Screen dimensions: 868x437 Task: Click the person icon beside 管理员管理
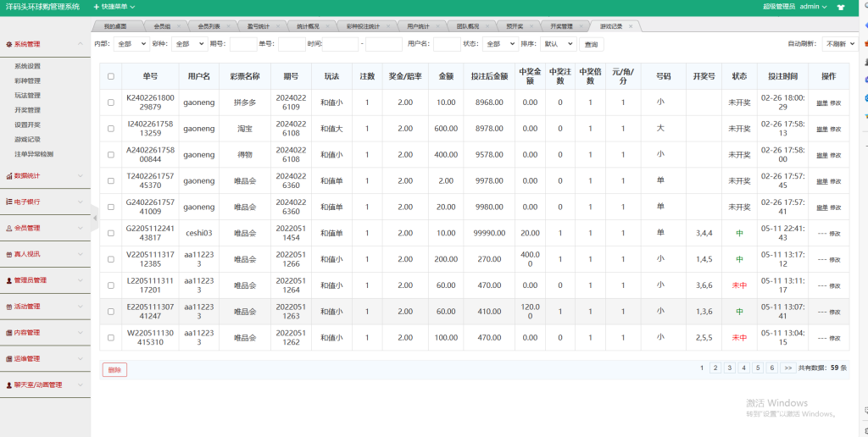(x=8, y=280)
